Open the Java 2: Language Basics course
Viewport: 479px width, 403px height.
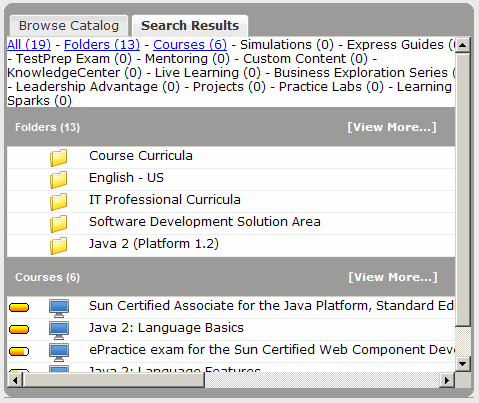[x=166, y=328]
